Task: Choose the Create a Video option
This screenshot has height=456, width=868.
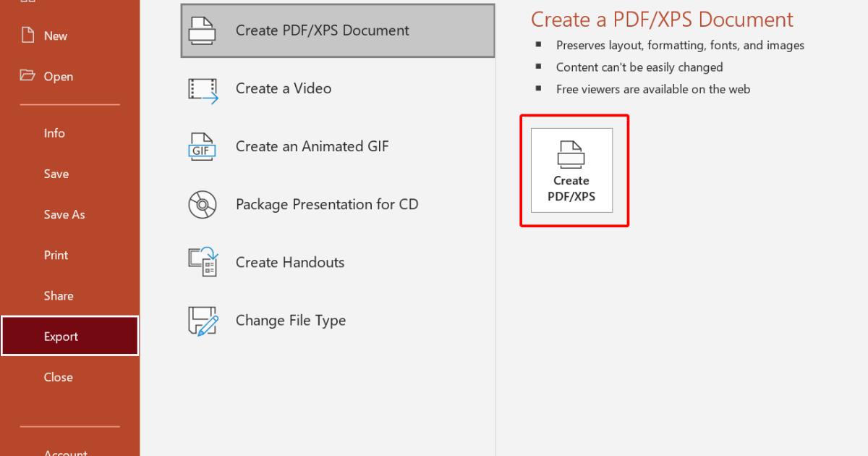Action: point(283,88)
